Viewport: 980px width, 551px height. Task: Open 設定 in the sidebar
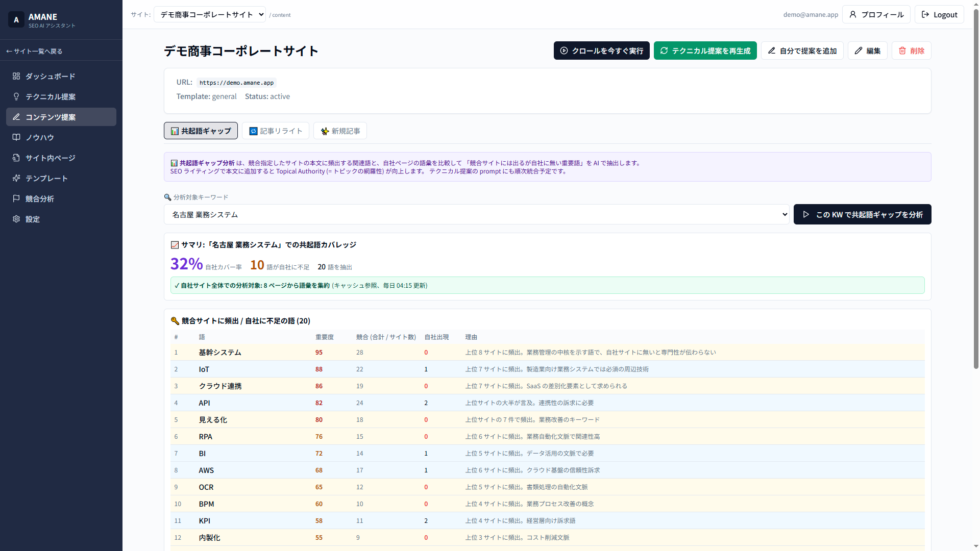pos(61,219)
